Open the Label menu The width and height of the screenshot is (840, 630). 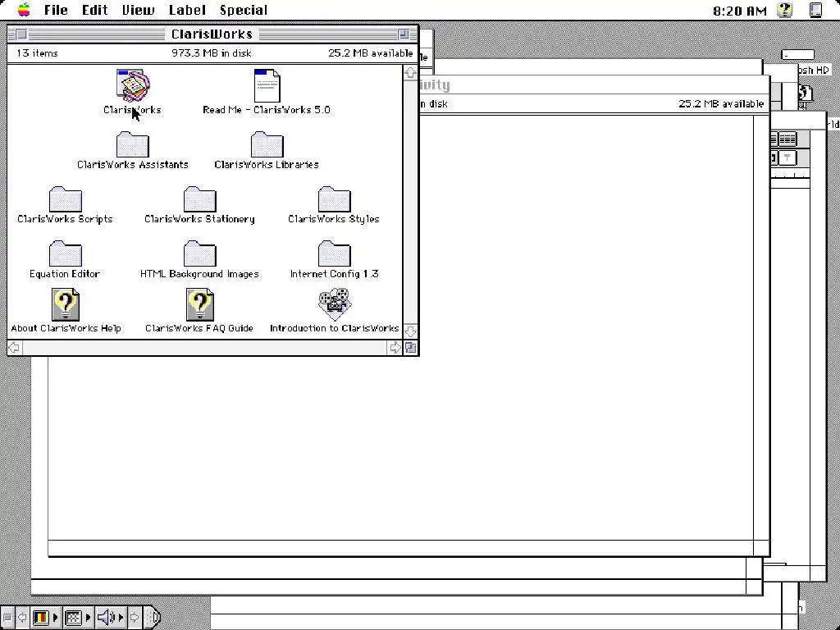187,10
